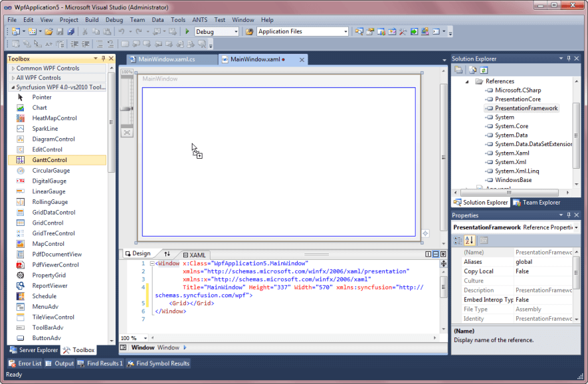Click the Undo toolbar icon
Screen dimensions: 588x384
[x=122, y=31]
